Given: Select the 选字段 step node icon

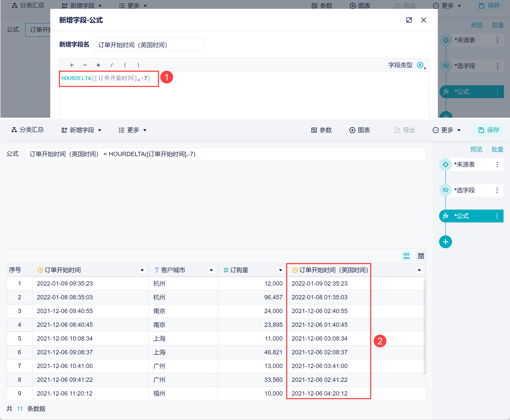Looking at the screenshot, I should [445, 190].
